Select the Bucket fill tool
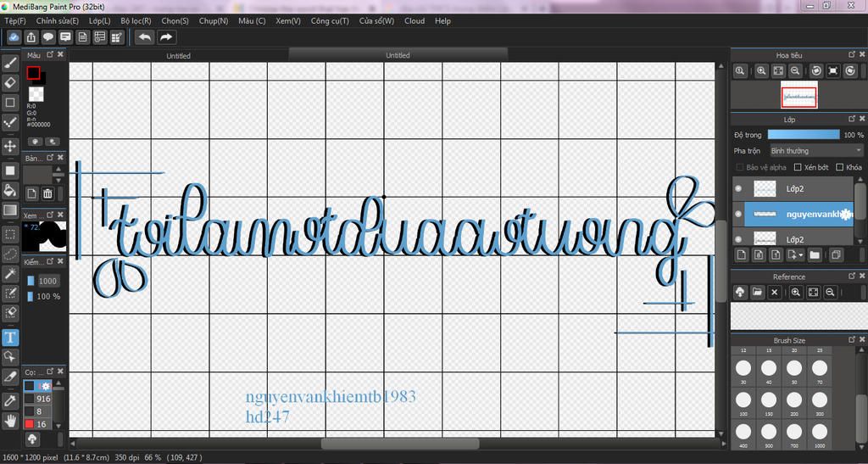Image resolution: width=868 pixels, height=464 pixels. click(x=10, y=191)
